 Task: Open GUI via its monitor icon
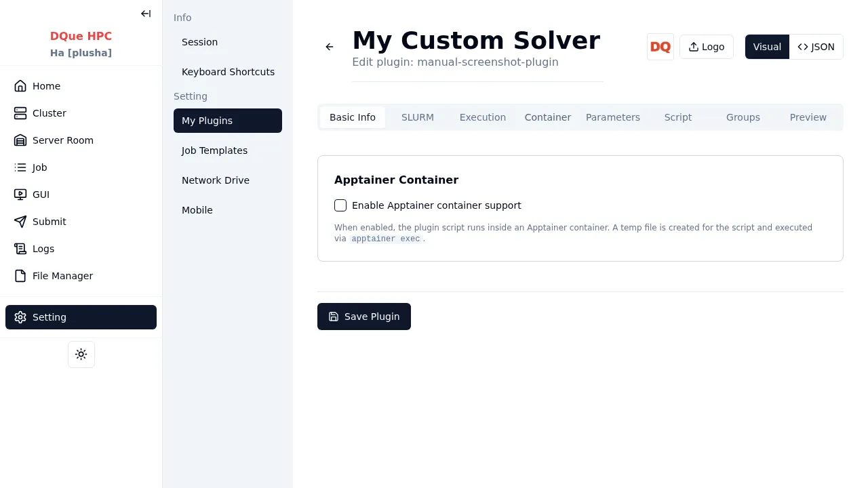point(20,195)
